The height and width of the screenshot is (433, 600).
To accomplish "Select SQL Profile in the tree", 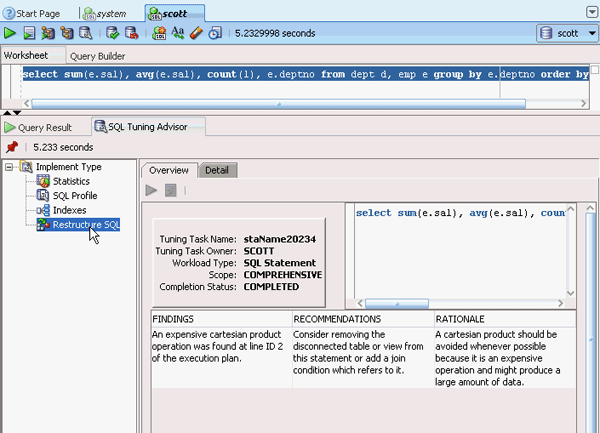I will click(74, 196).
